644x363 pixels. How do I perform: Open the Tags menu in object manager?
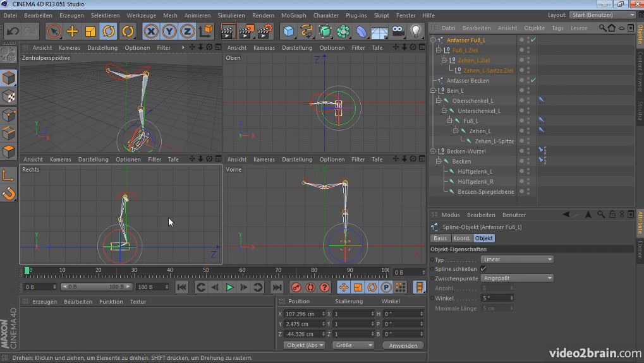(x=557, y=28)
